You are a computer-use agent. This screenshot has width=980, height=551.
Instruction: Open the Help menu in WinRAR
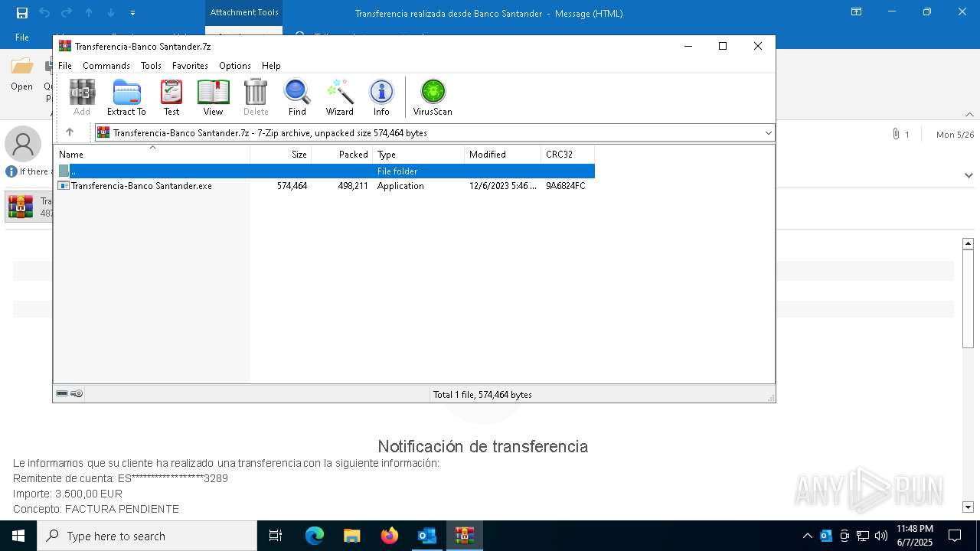pos(271,66)
